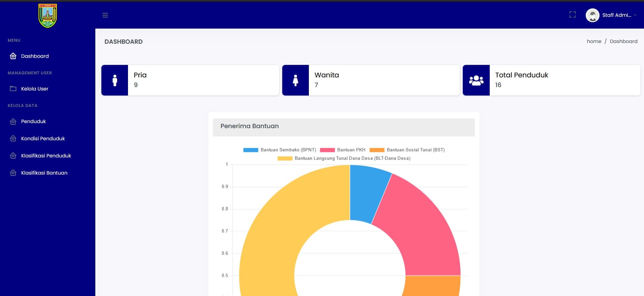The width and height of the screenshot is (644, 296).
Task: Click the 0.9 axis label on chart
Action: [x=225, y=187]
